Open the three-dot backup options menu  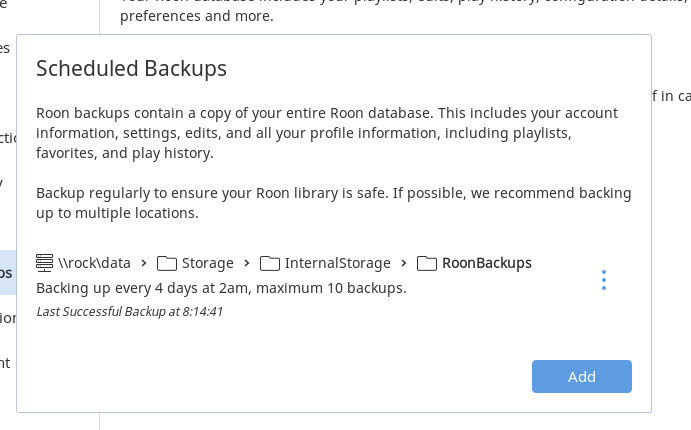604,280
